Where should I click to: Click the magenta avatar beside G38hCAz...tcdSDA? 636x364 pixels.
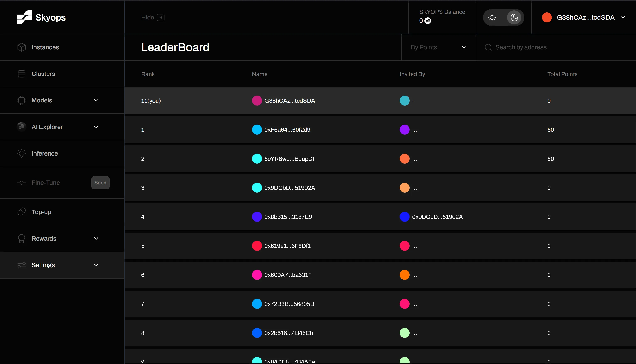(257, 101)
